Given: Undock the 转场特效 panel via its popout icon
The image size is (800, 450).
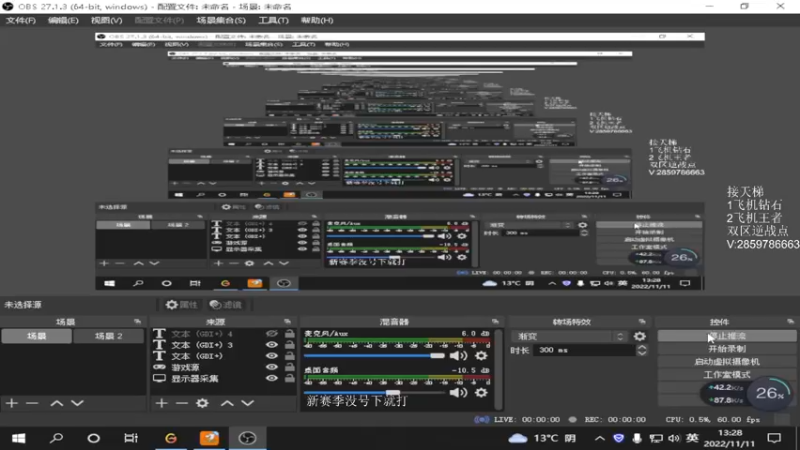Looking at the screenshot, I should coord(642,321).
